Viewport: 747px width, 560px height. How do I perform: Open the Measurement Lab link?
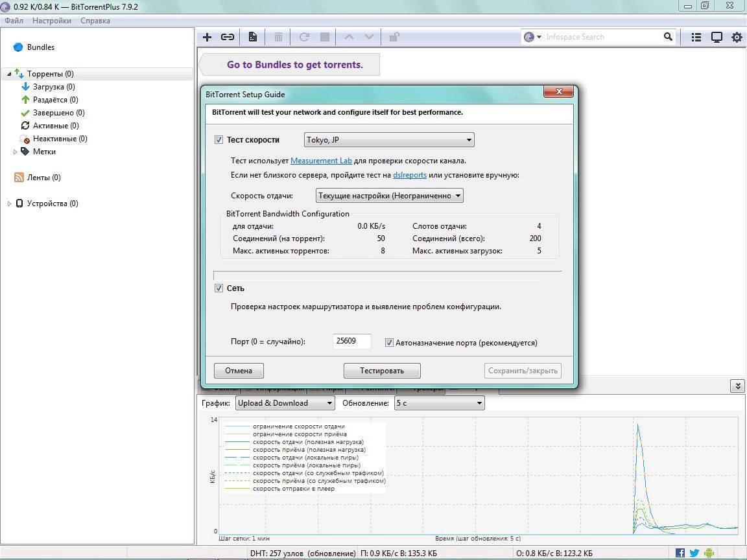click(321, 161)
